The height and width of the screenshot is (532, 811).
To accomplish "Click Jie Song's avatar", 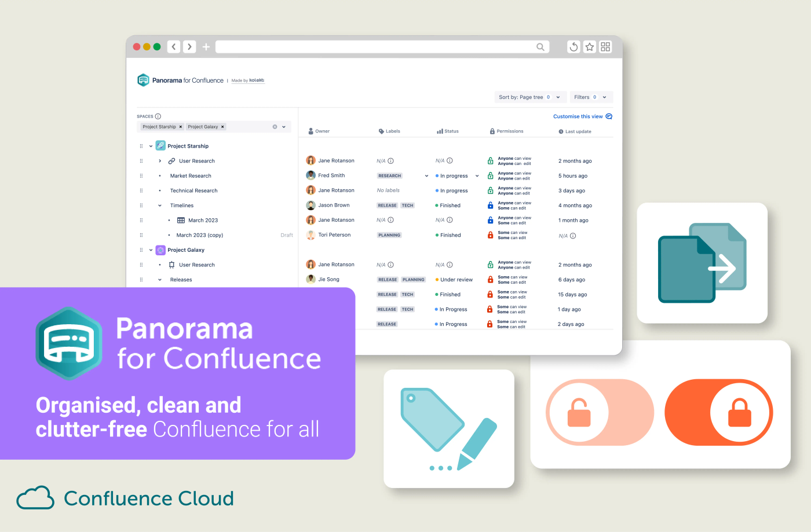I will tap(310, 279).
